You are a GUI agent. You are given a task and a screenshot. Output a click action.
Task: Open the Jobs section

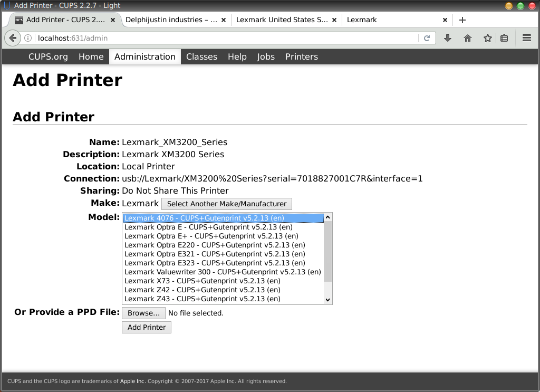(x=266, y=56)
